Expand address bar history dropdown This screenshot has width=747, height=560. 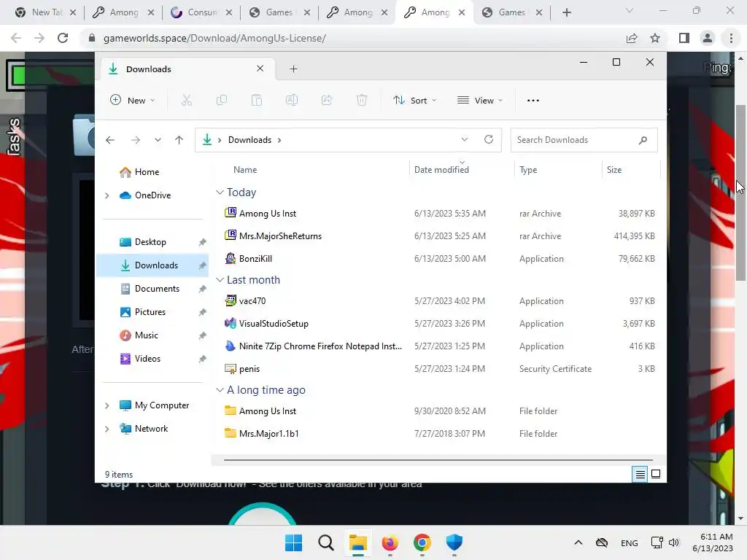tap(465, 139)
